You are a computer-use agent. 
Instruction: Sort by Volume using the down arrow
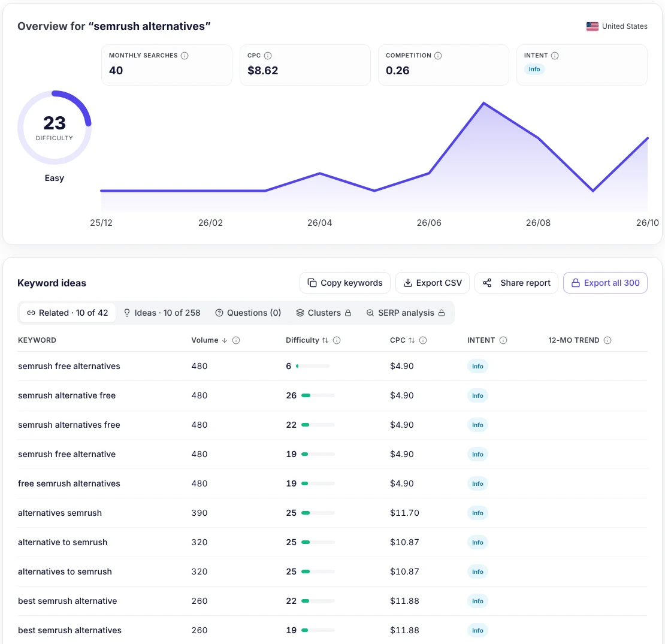point(225,340)
